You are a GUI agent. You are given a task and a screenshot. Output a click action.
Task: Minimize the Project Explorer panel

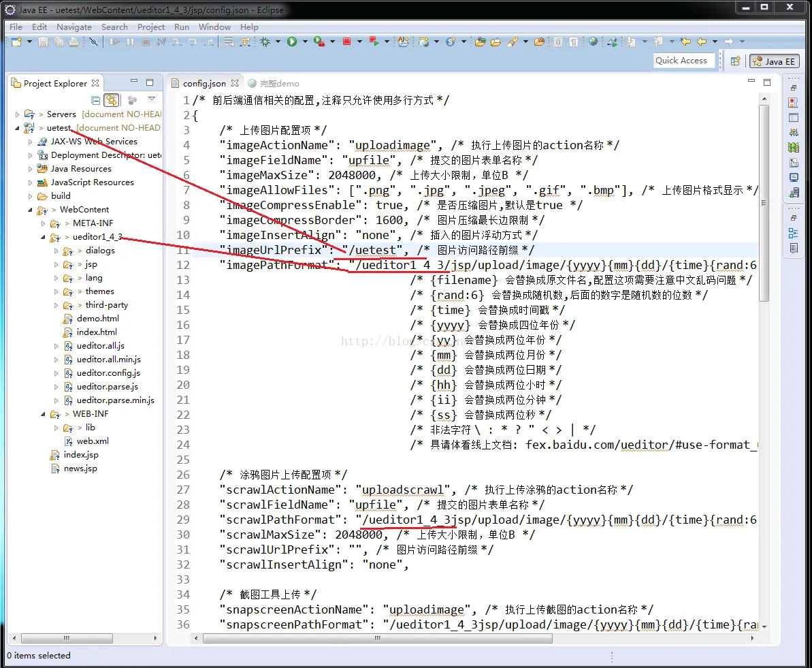[x=134, y=81]
